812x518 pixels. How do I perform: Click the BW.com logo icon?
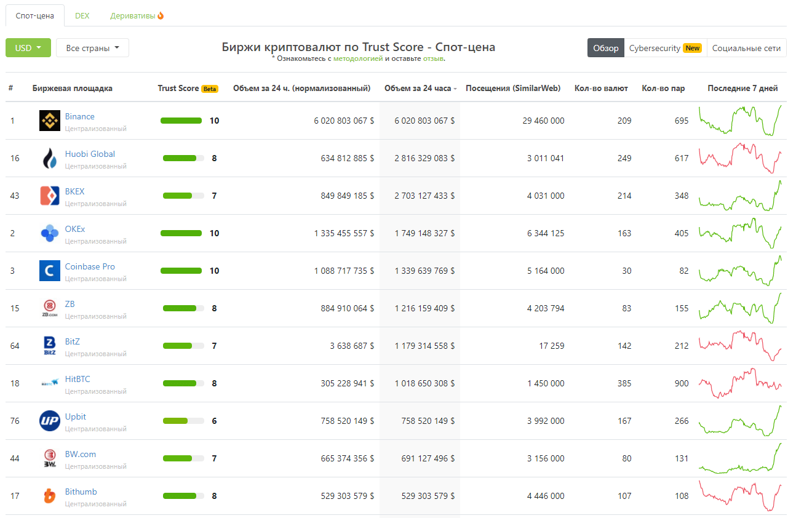50,458
